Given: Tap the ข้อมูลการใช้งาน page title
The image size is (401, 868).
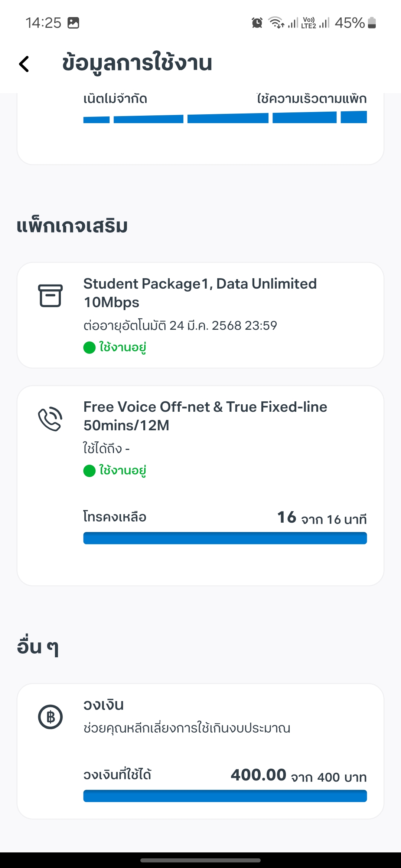Looking at the screenshot, I should point(137,63).
